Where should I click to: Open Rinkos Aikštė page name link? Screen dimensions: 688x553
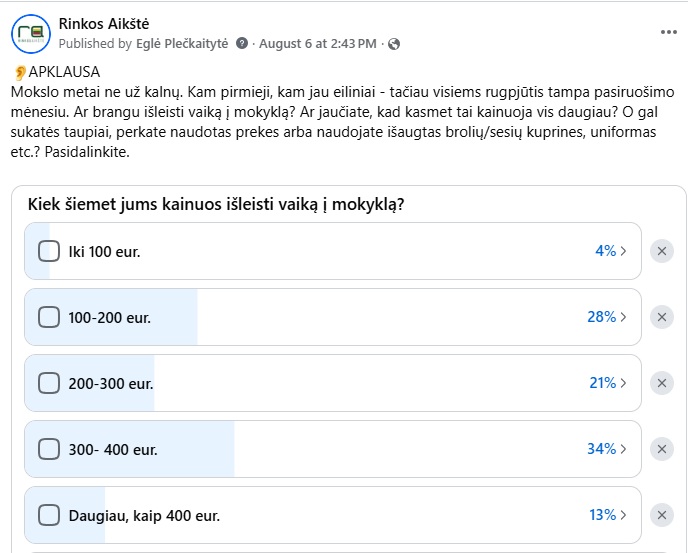(x=104, y=24)
